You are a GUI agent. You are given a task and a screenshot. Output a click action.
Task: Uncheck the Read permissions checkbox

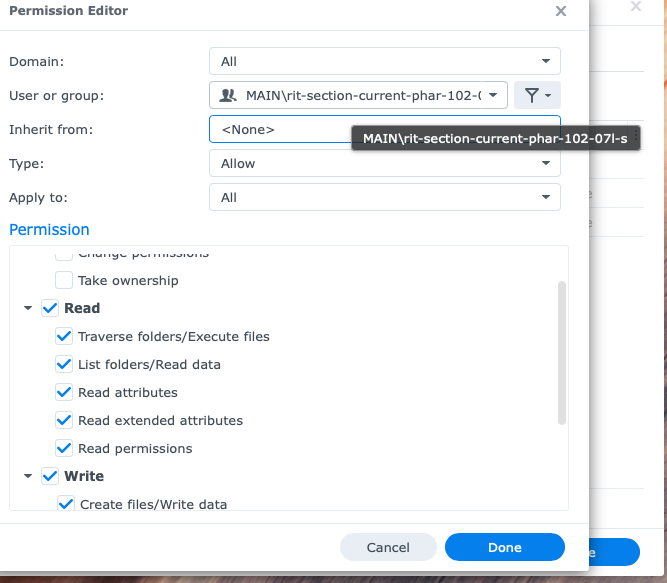pyautogui.click(x=64, y=449)
